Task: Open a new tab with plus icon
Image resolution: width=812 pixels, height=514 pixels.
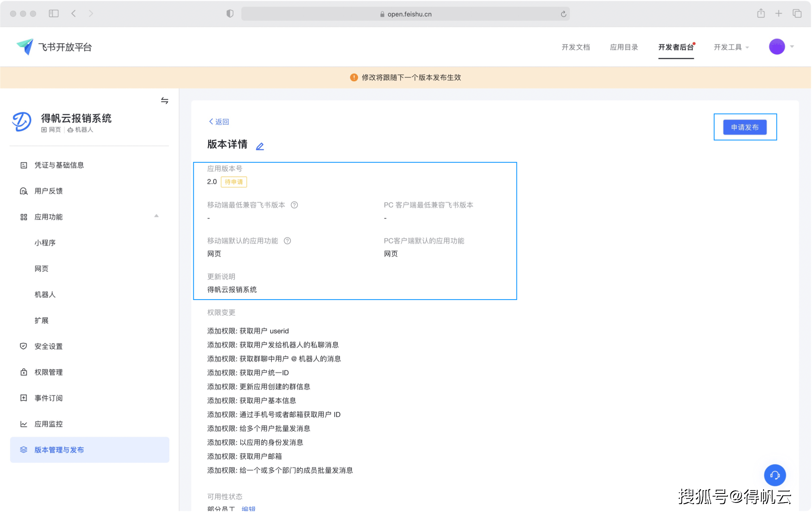Action: pyautogui.click(x=778, y=13)
